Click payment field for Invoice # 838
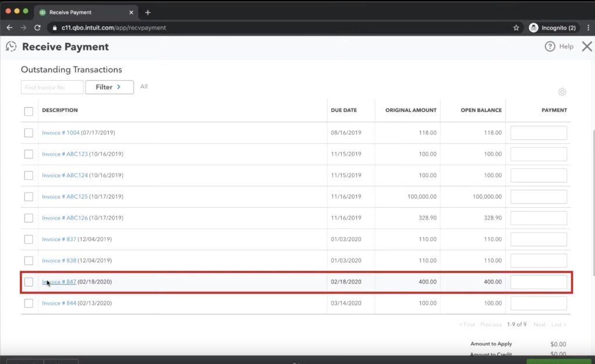595x364 pixels. click(539, 261)
